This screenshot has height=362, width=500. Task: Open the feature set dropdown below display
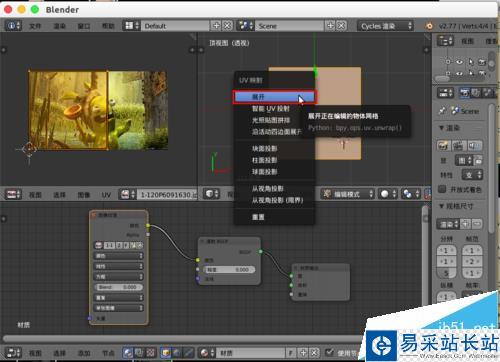tap(472, 174)
